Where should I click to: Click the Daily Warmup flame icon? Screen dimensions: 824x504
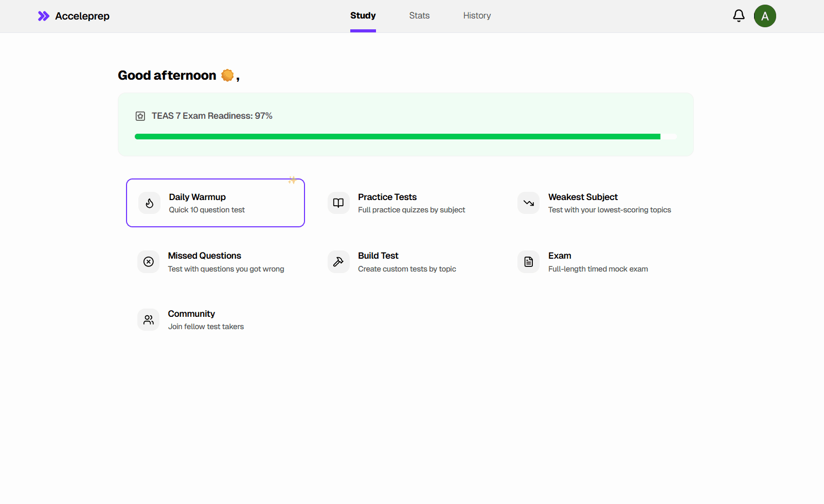click(x=149, y=203)
